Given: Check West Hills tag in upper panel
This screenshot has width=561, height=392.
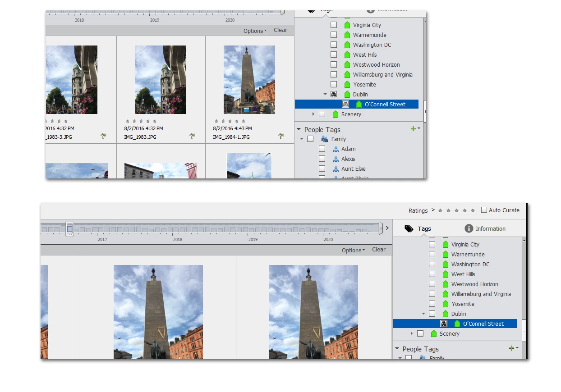Looking at the screenshot, I should pyautogui.click(x=334, y=55).
